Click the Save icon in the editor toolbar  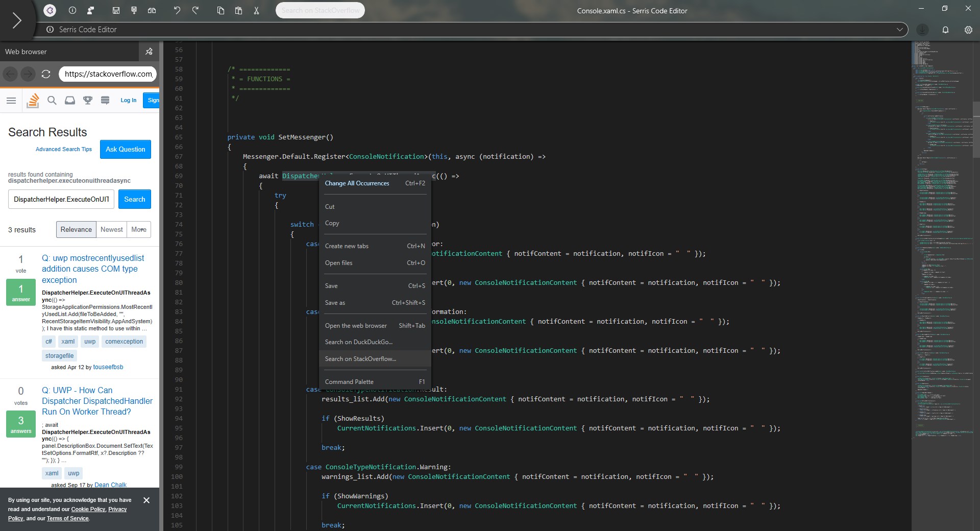[x=116, y=10]
